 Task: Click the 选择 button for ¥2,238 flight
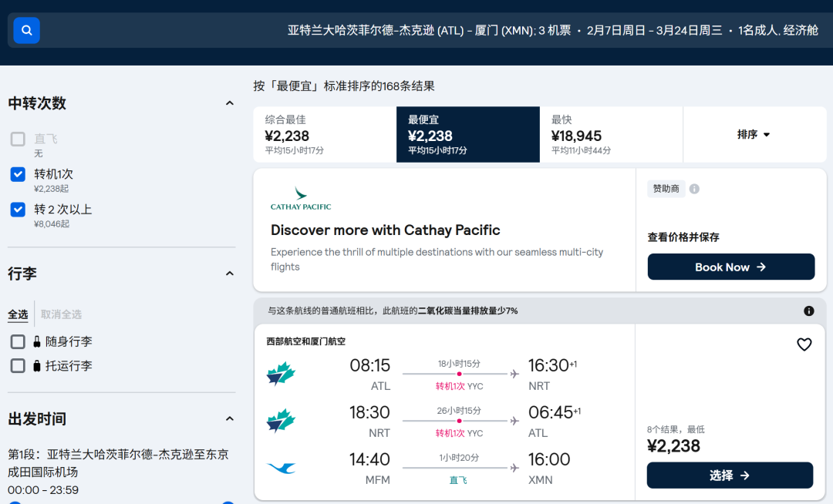click(x=730, y=475)
